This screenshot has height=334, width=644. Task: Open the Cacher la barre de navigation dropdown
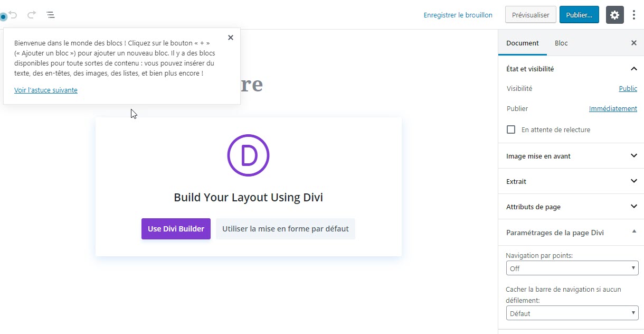572,313
